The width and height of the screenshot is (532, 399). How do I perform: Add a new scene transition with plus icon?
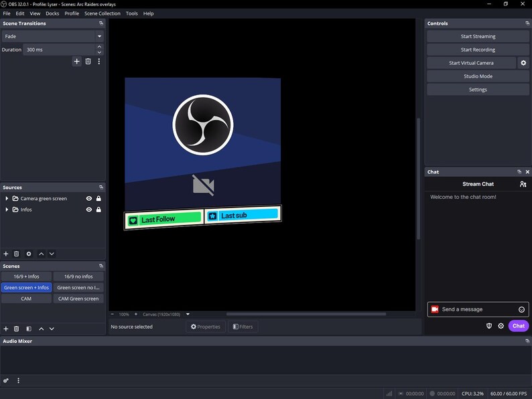(76, 62)
